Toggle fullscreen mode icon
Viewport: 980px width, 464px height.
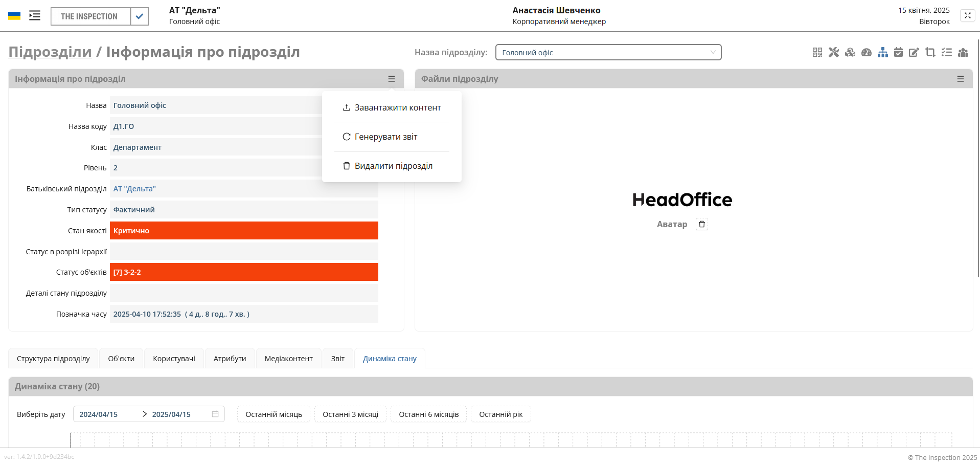pos(967,15)
